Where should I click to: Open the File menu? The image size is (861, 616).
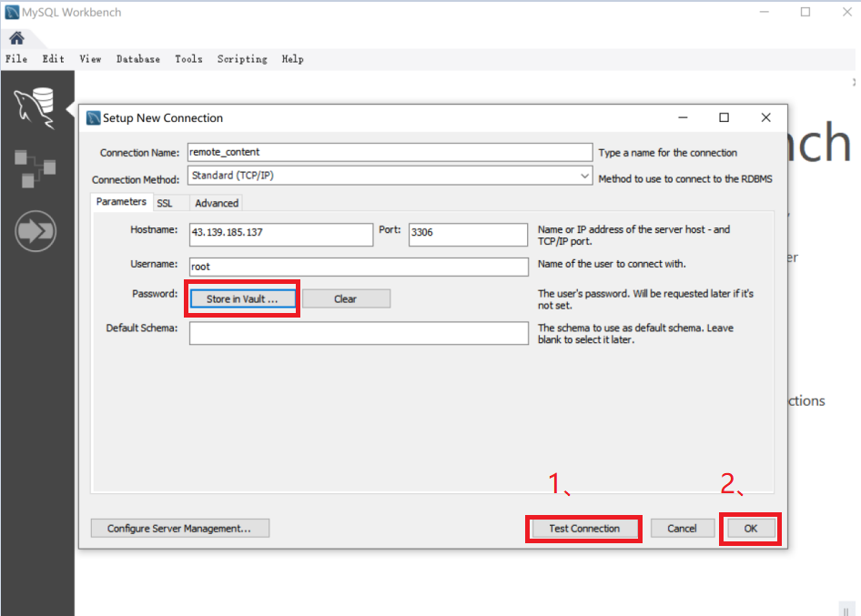pos(16,59)
